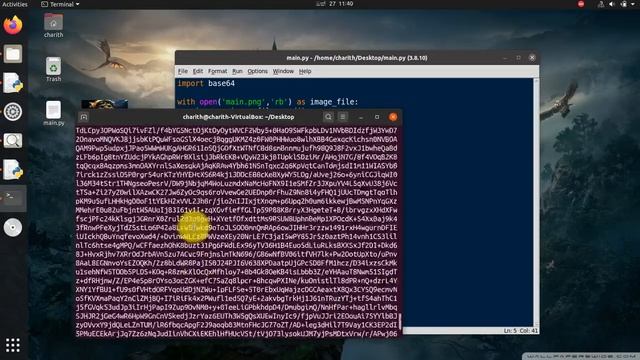Select the Terminal icon in the dock
The height and width of the screenshot is (360, 640).
point(13,198)
